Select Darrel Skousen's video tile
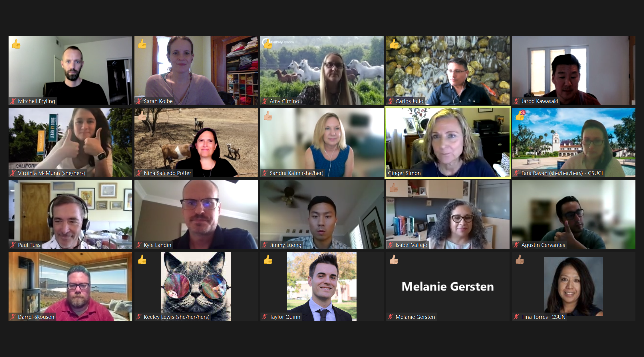644x357 pixels. click(70, 286)
